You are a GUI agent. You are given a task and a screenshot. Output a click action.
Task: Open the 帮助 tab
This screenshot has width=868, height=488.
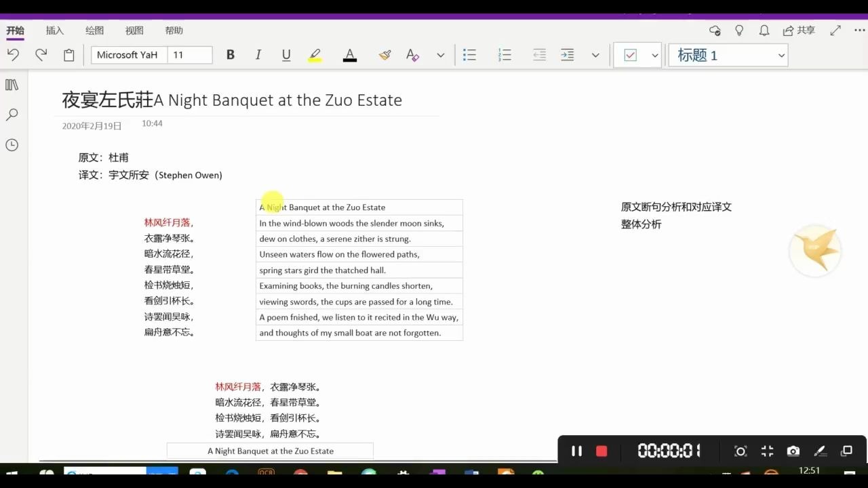click(x=174, y=30)
